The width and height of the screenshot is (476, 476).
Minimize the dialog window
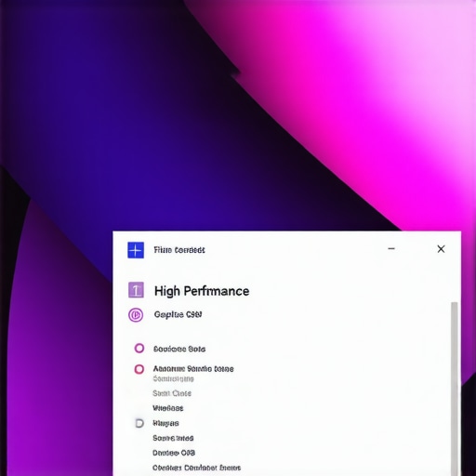tap(391, 248)
